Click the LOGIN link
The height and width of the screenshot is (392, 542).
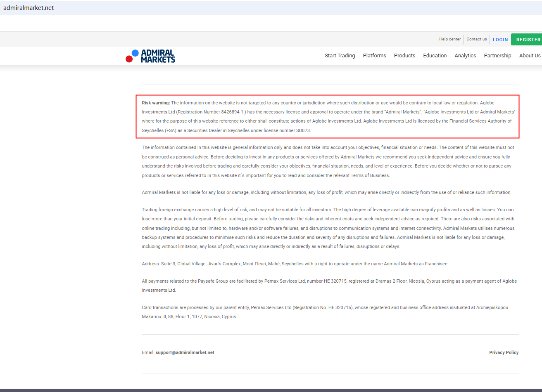click(x=500, y=40)
